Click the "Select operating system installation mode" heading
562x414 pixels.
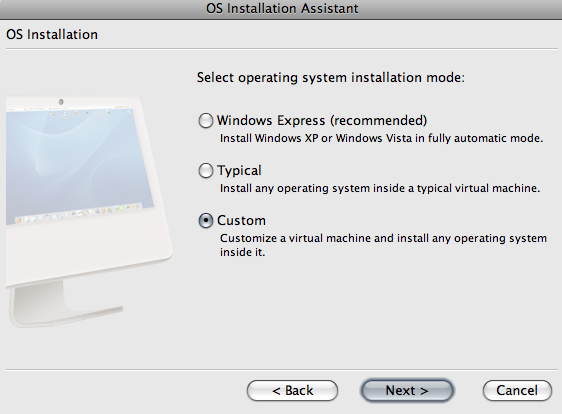click(330, 77)
